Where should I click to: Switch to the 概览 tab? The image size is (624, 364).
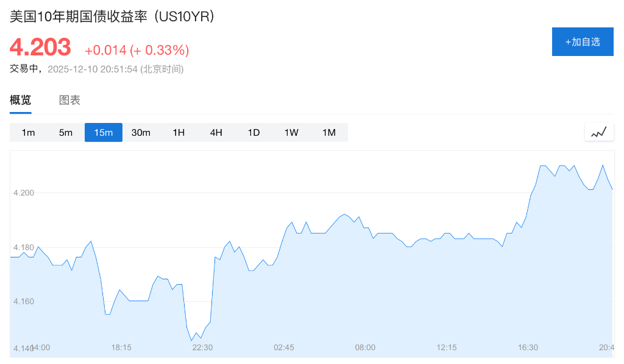tap(20, 100)
